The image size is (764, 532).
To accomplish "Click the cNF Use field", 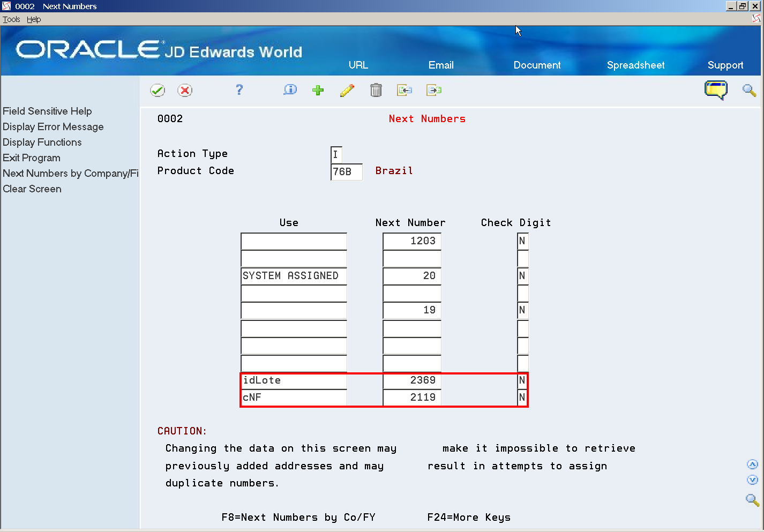I will pos(294,398).
